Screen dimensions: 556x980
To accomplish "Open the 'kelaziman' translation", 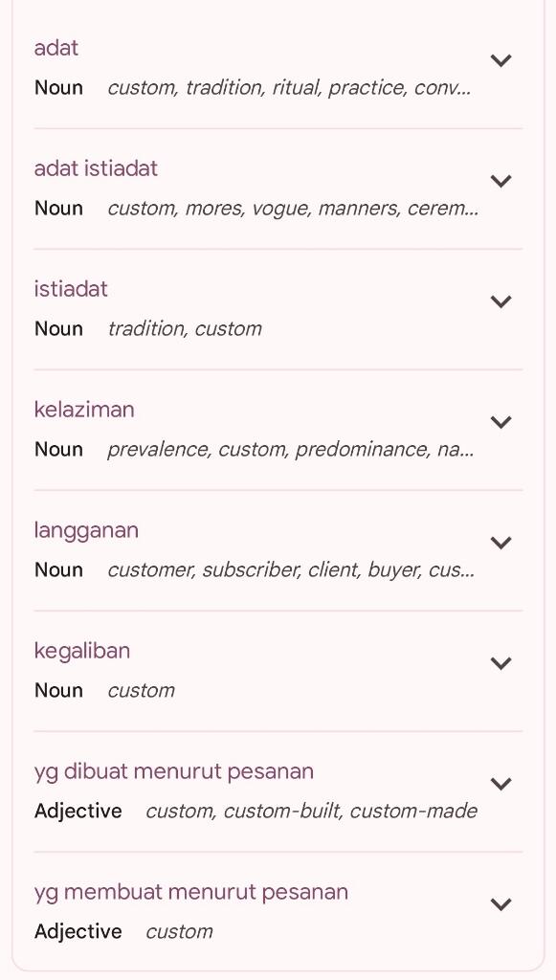I will coord(84,409).
